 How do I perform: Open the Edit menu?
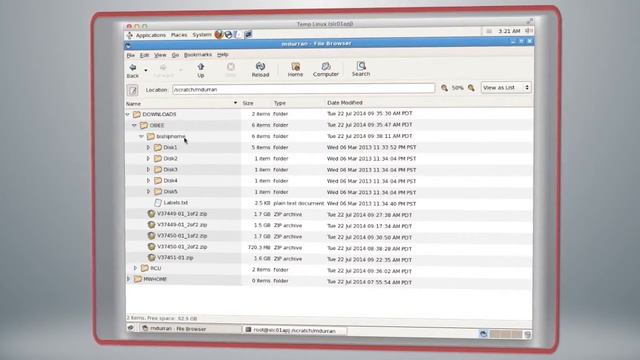pyautogui.click(x=144, y=55)
